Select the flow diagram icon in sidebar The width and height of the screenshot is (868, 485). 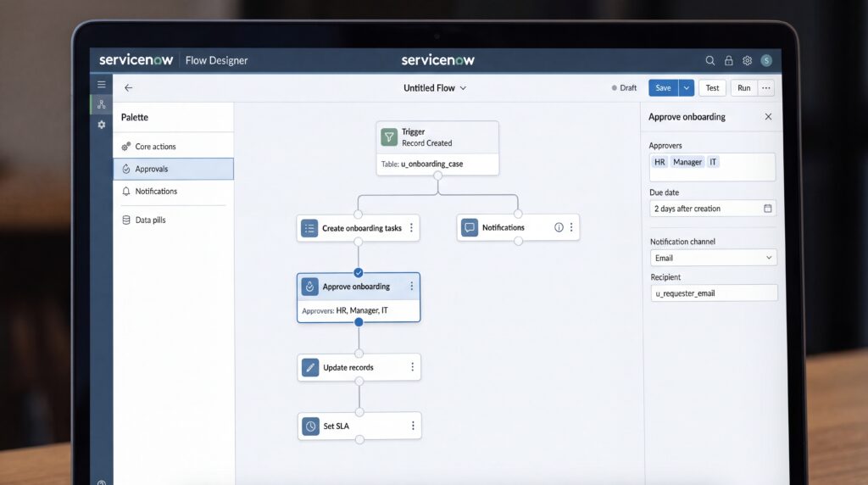click(x=102, y=104)
